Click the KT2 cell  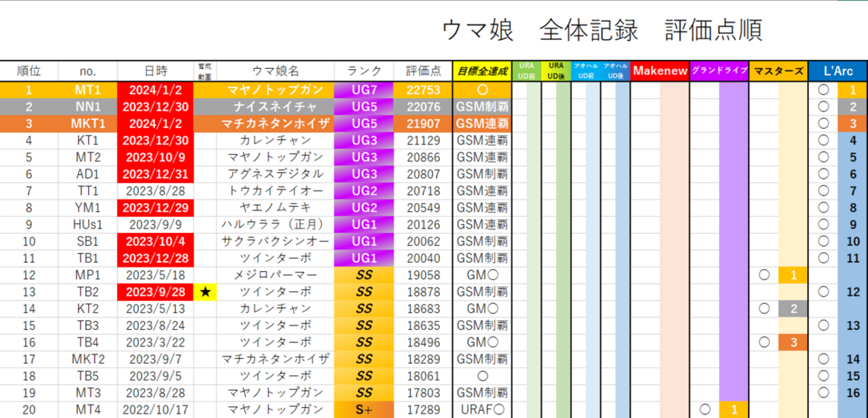point(87,308)
